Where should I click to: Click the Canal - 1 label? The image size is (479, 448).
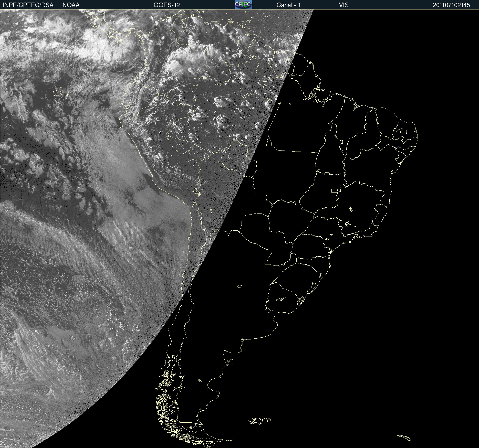pyautogui.click(x=289, y=5)
